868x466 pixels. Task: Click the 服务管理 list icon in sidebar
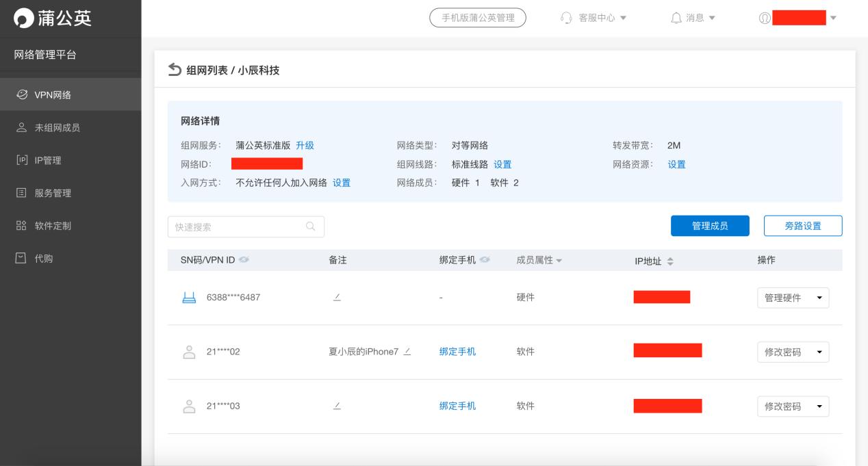coord(21,192)
